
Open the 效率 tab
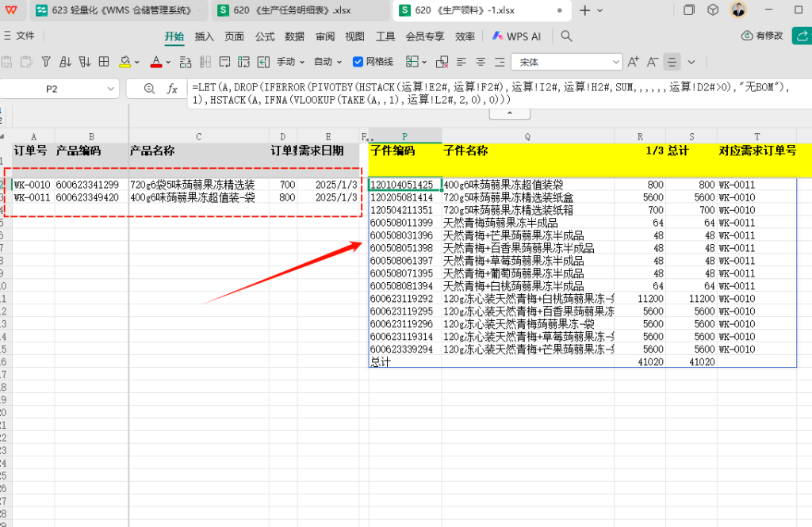click(x=465, y=36)
